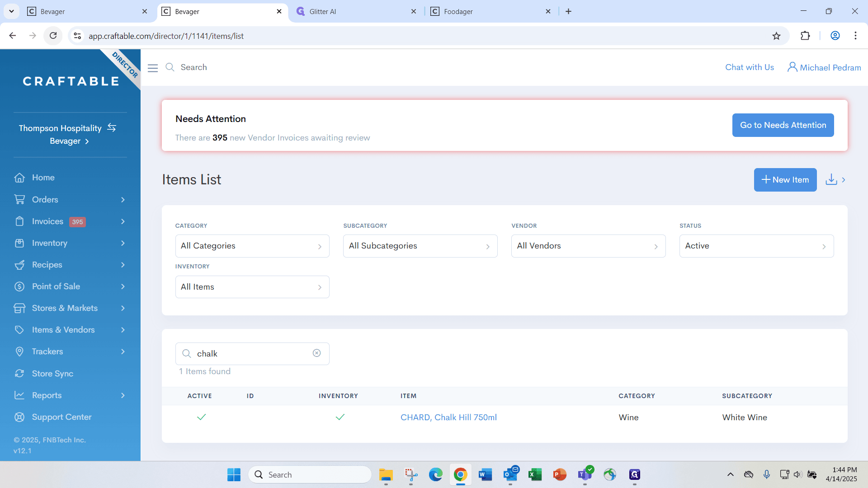
Task: Click the top search magnifier icon
Action: tap(170, 67)
